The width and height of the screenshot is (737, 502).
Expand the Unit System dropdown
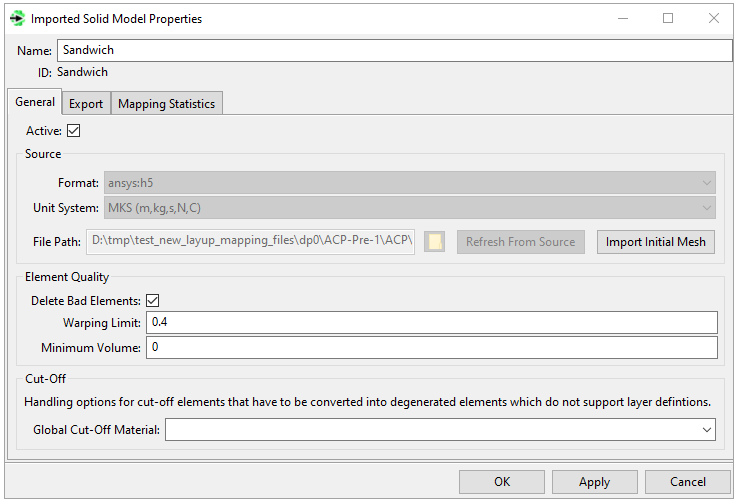click(x=410, y=208)
